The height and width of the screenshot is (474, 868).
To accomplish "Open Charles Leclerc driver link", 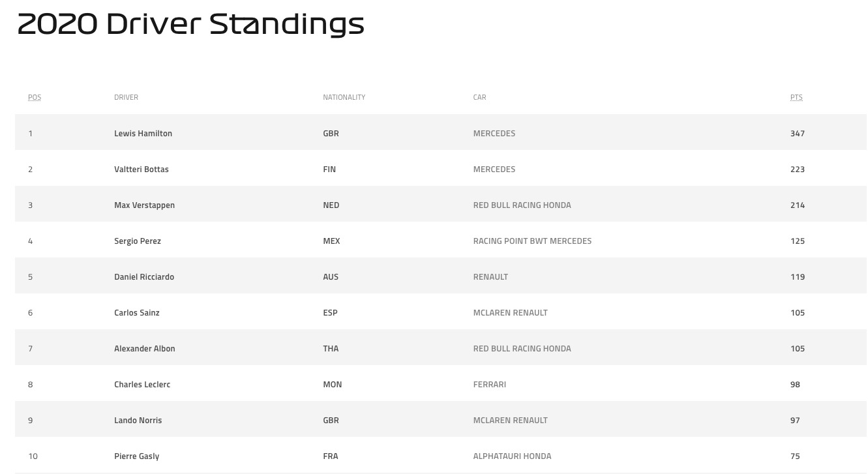I will [142, 384].
